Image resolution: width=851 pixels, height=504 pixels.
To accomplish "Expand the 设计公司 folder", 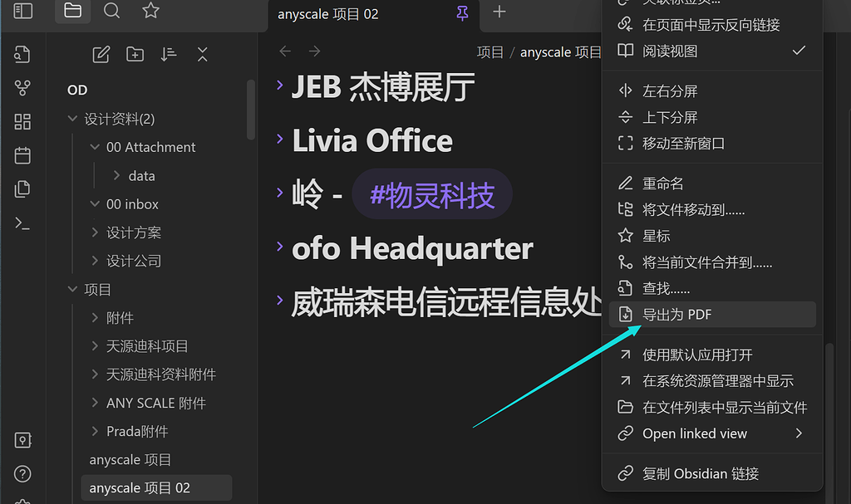I will tap(95, 261).
